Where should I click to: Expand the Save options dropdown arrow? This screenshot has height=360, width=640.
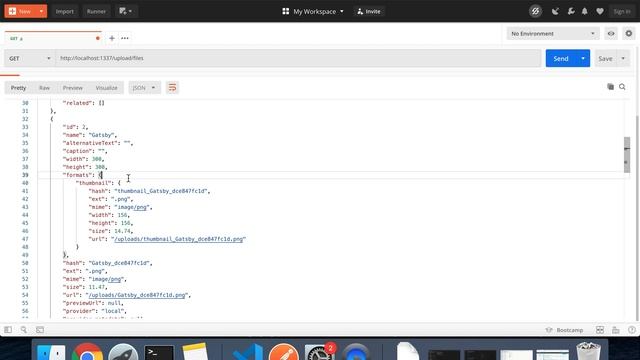click(x=623, y=58)
